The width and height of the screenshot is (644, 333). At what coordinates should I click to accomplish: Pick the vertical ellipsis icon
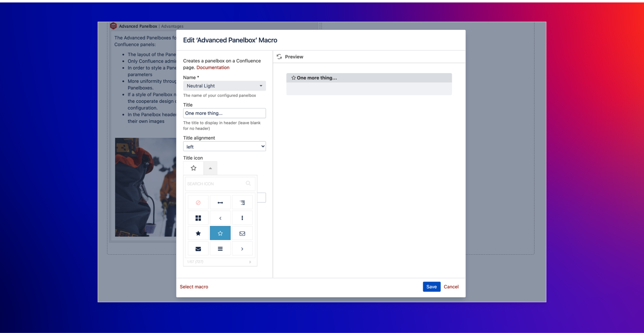pos(242,218)
